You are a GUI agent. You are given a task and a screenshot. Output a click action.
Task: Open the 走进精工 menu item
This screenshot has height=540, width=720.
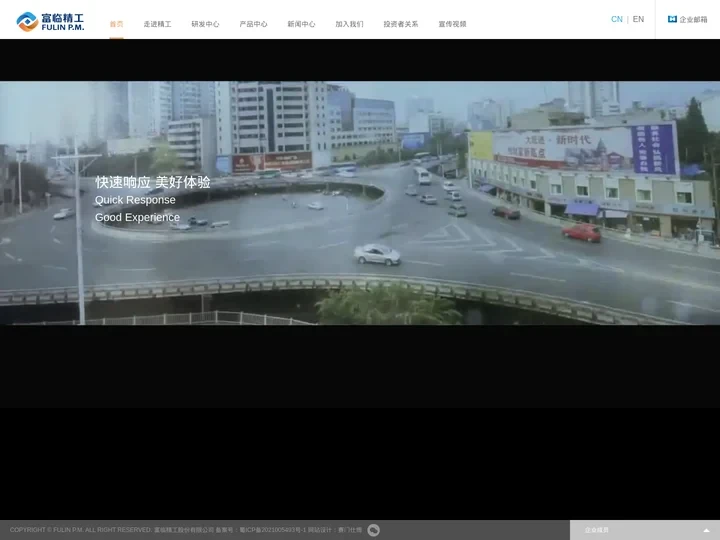(x=157, y=24)
